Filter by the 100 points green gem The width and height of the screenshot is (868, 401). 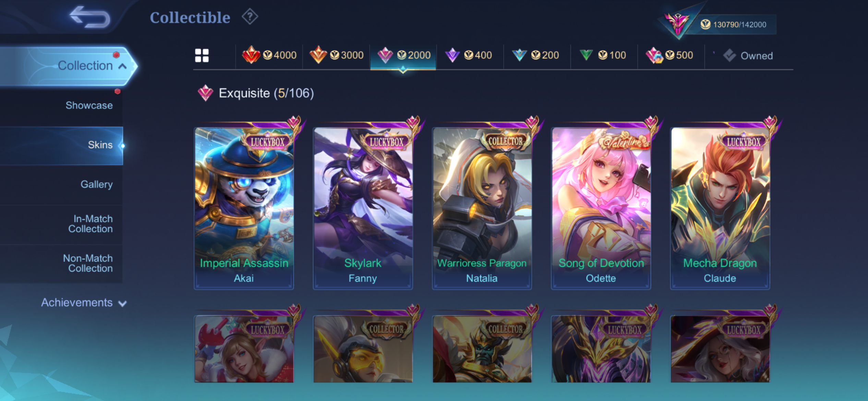pyautogui.click(x=603, y=55)
